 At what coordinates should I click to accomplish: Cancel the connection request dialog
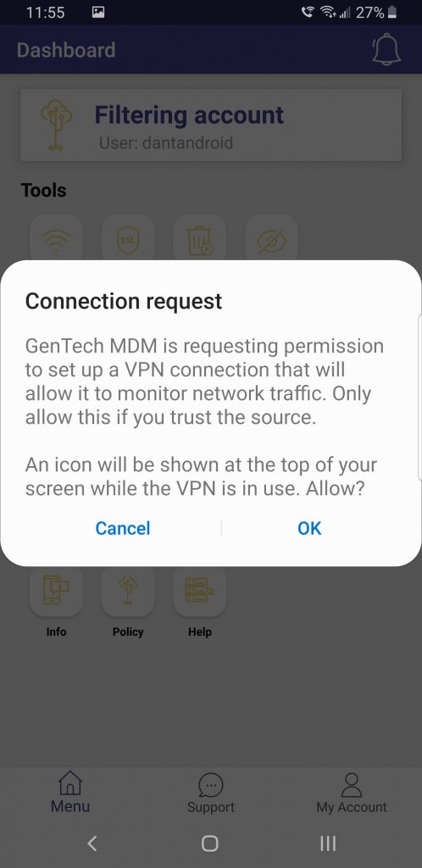pos(123,528)
